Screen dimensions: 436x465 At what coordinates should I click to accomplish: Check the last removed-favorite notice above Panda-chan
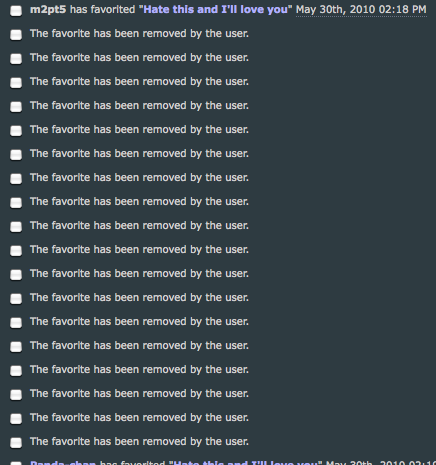tap(16, 443)
